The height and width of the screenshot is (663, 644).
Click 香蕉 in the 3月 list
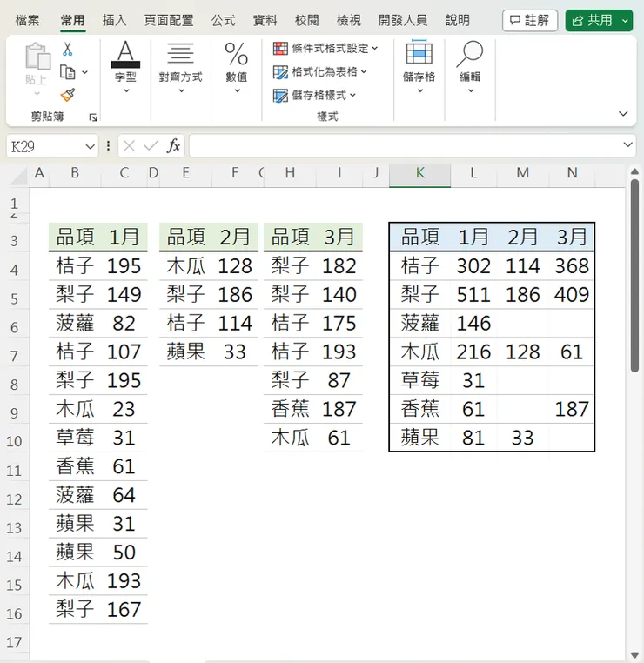290,409
